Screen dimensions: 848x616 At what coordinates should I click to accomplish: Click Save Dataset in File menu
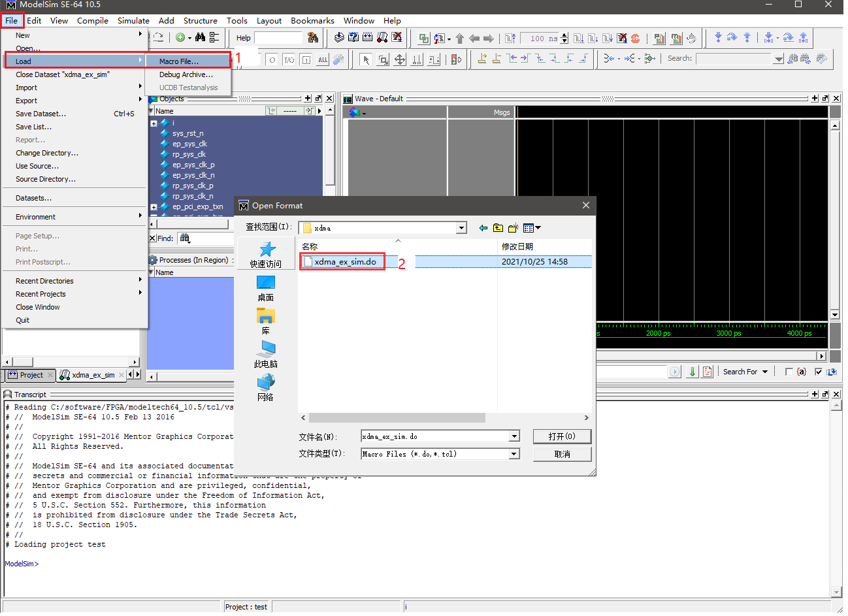pos(74,114)
